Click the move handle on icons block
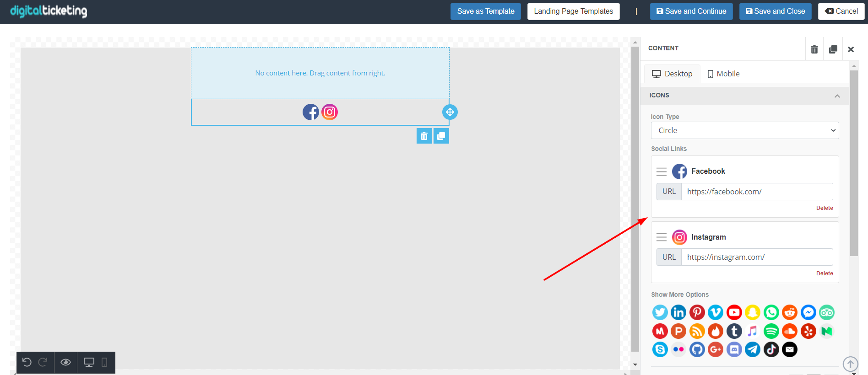The image size is (868, 375). (450, 112)
